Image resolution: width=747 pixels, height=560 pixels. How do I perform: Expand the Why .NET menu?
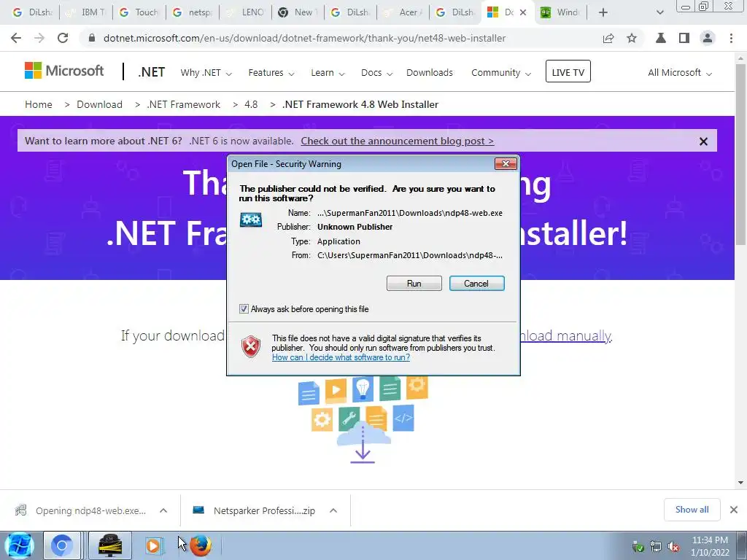point(206,72)
